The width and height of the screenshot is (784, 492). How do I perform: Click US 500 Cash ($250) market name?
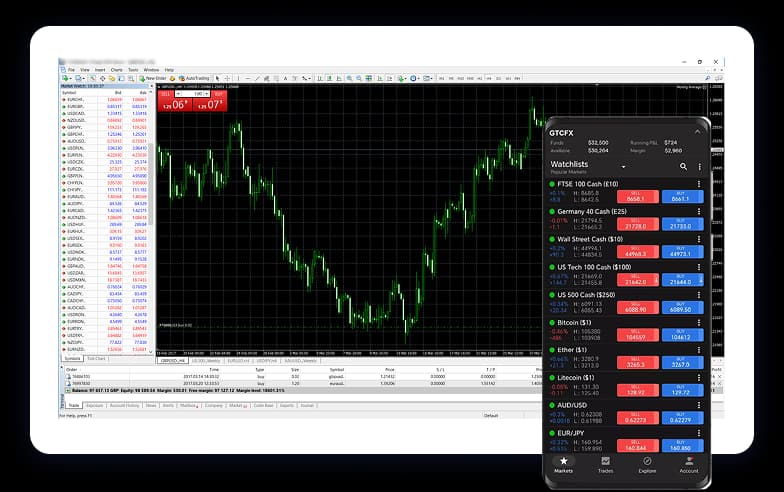[586, 294]
